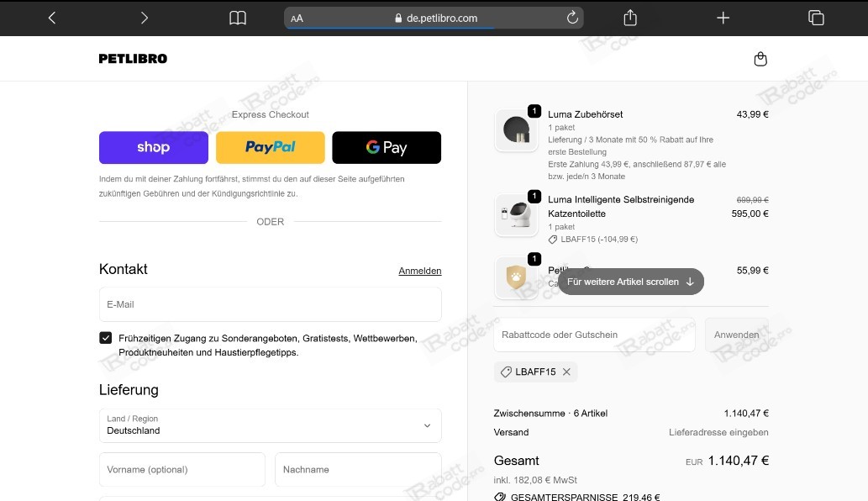Click the Gesamt total 1.140,47 €

(x=738, y=461)
